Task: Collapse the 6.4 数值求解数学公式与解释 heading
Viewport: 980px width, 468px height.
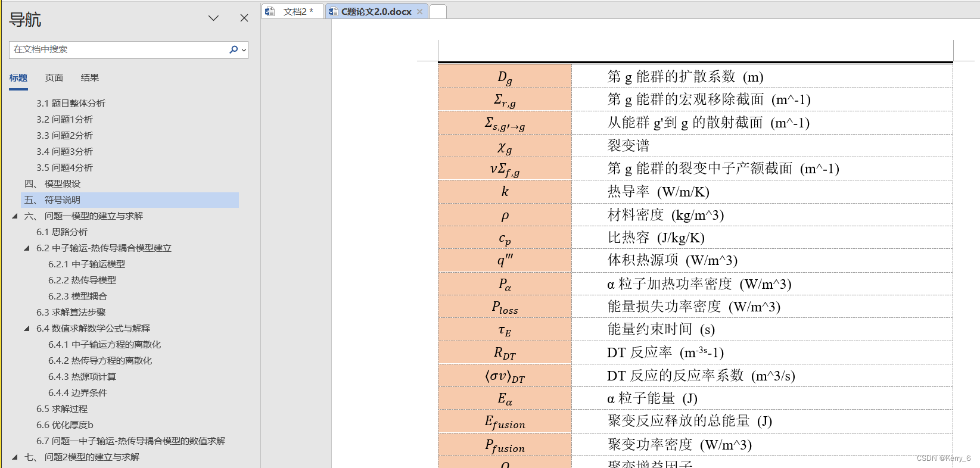Action: pyautogui.click(x=27, y=329)
